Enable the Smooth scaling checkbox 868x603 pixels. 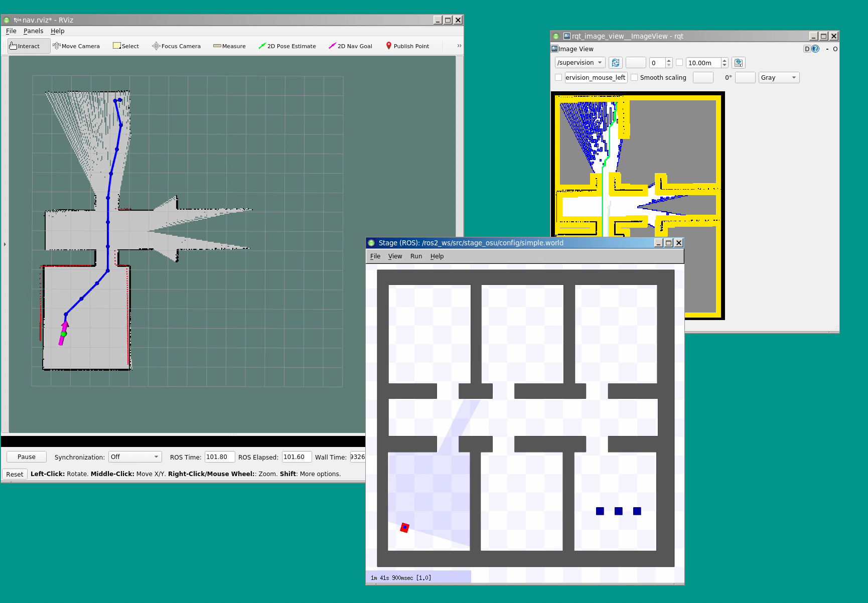[635, 77]
